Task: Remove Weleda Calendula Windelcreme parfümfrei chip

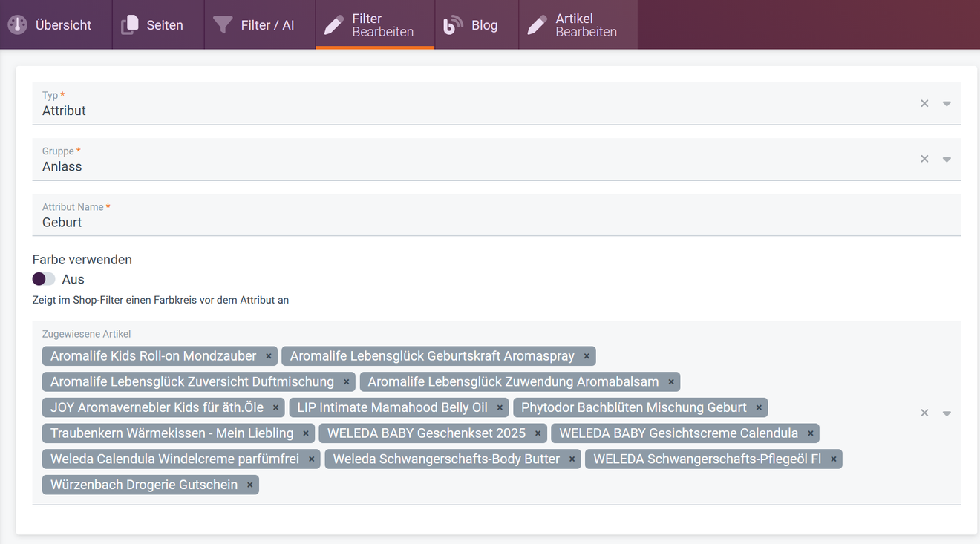Action: pos(311,459)
